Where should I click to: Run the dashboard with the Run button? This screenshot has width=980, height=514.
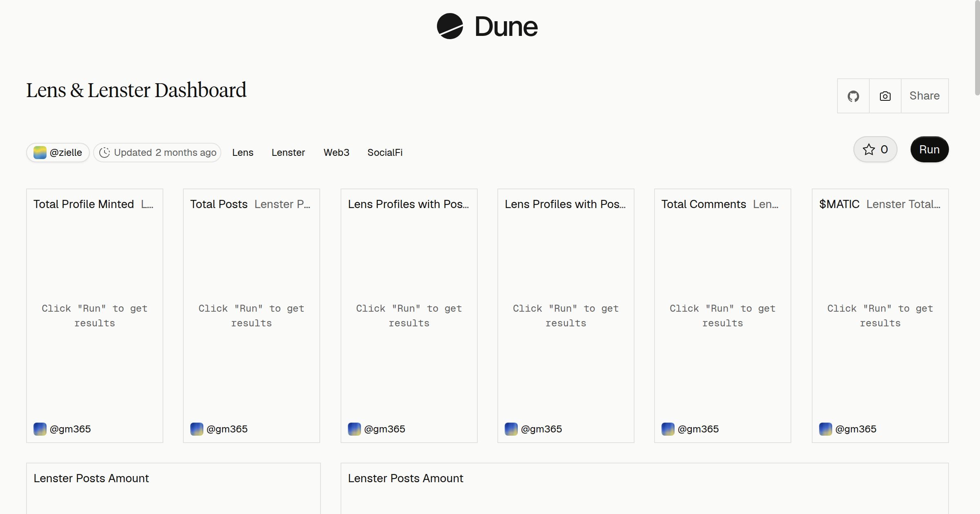point(929,149)
